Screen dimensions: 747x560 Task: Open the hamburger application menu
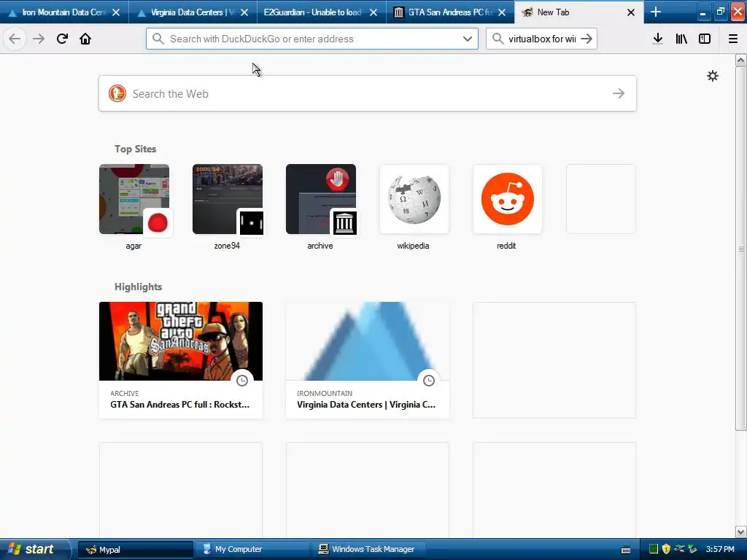click(x=733, y=39)
